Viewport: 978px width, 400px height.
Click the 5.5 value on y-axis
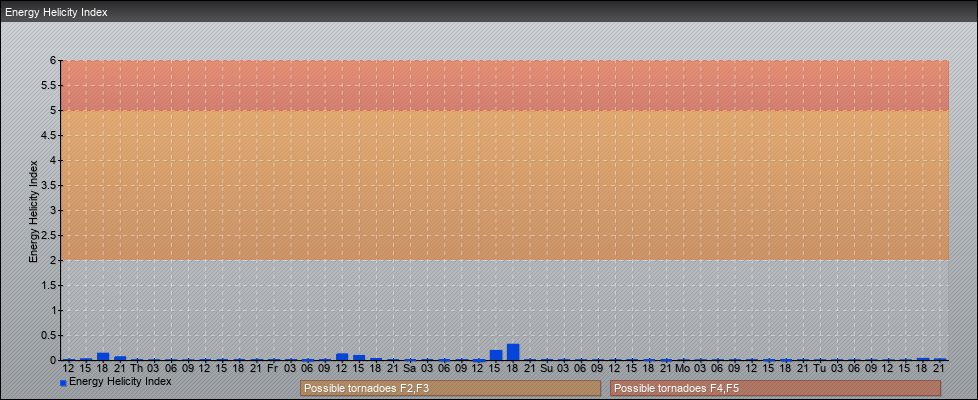[49, 85]
